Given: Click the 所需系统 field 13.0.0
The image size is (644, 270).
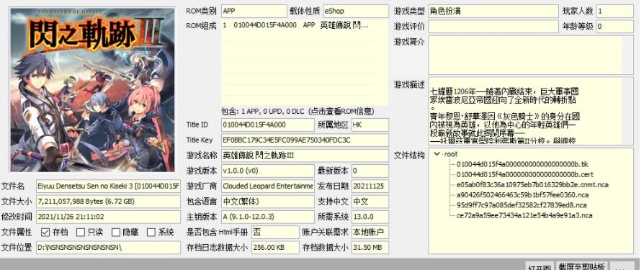Looking at the screenshot, I should [370, 217].
